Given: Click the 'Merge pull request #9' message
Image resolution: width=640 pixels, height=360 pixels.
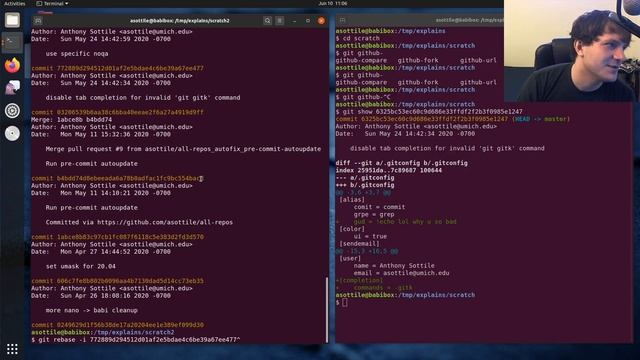Looking at the screenshot, I should (x=183, y=149).
